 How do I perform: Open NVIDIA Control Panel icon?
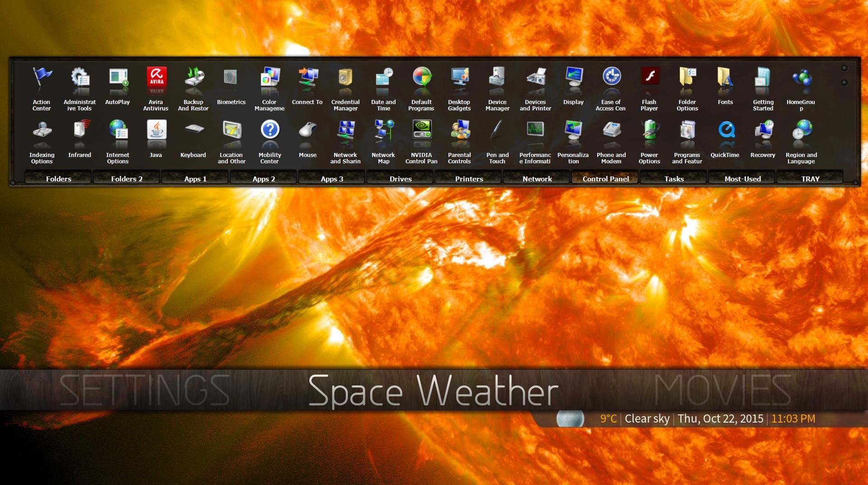[x=421, y=130]
